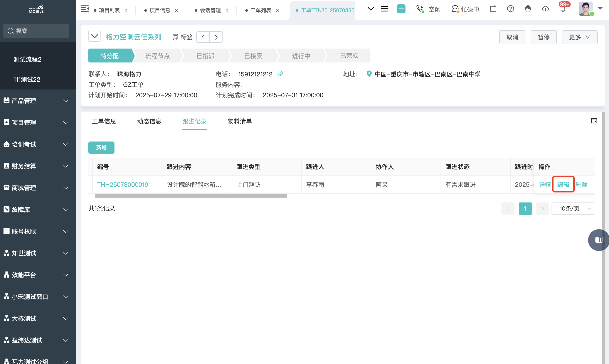Open the 10条/页 page size dropdown

click(x=573, y=209)
